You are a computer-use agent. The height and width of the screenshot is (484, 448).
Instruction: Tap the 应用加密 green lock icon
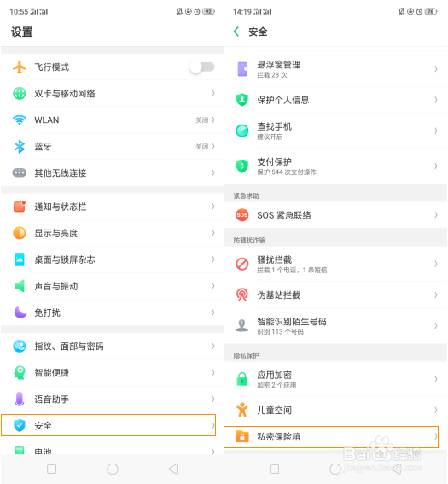(x=241, y=379)
